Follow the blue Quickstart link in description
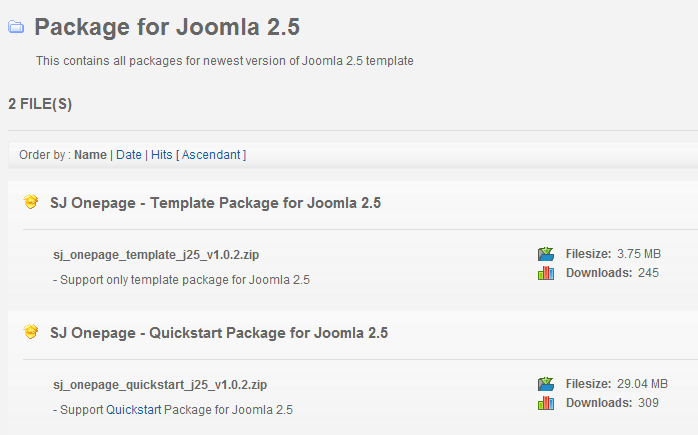This screenshot has height=435, width=698. tap(134, 410)
